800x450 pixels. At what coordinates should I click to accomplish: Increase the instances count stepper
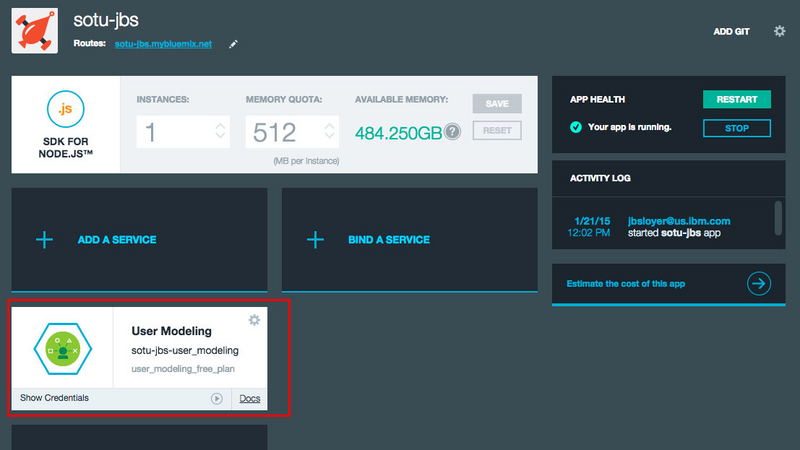coord(220,126)
